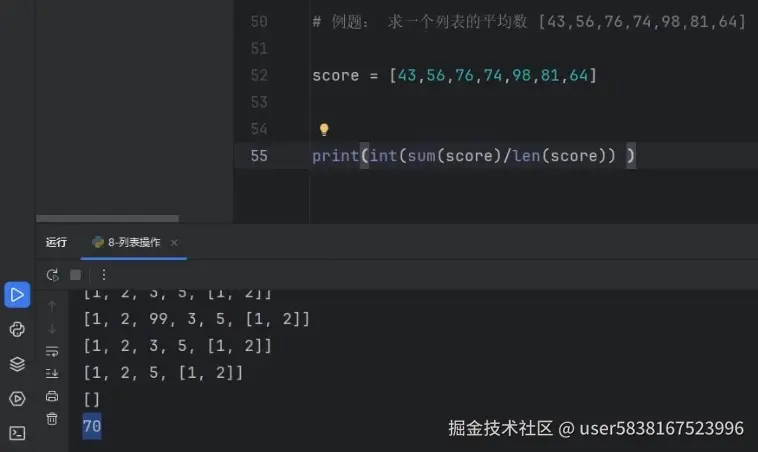
Task: Open the Run tool window icon
Action: click(17, 294)
